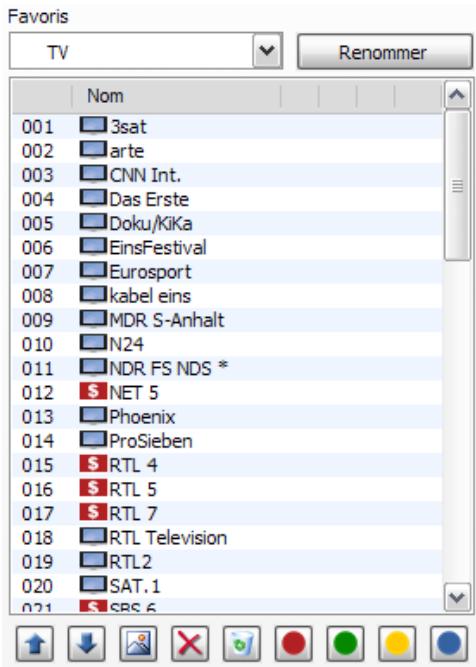Click the red X delete button
Image resolution: width=476 pixels, height=667 pixels.
[x=190, y=644]
